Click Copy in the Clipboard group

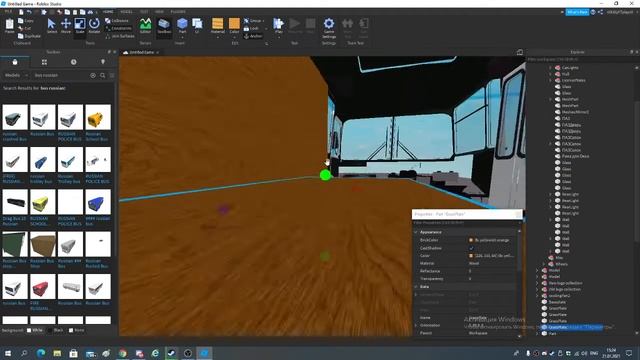26,20
